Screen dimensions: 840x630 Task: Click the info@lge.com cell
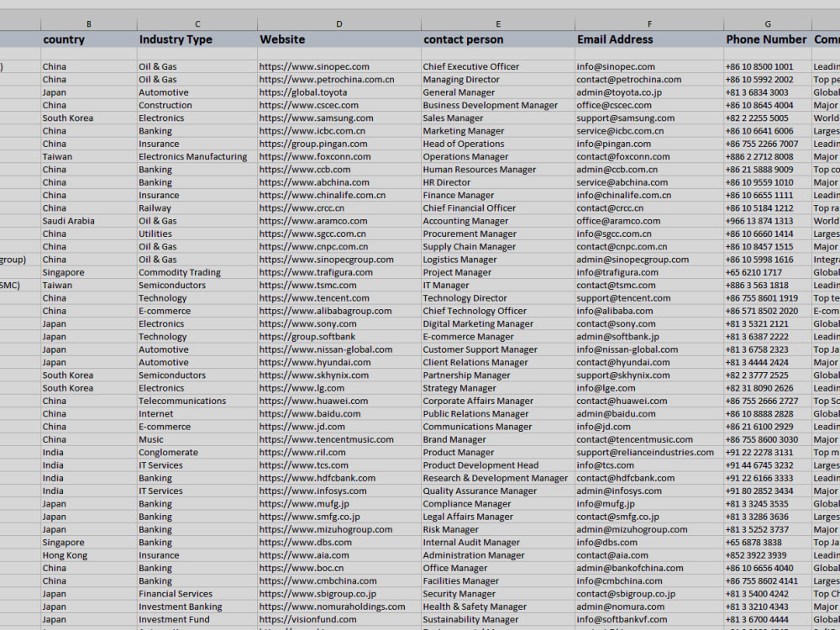(649, 388)
